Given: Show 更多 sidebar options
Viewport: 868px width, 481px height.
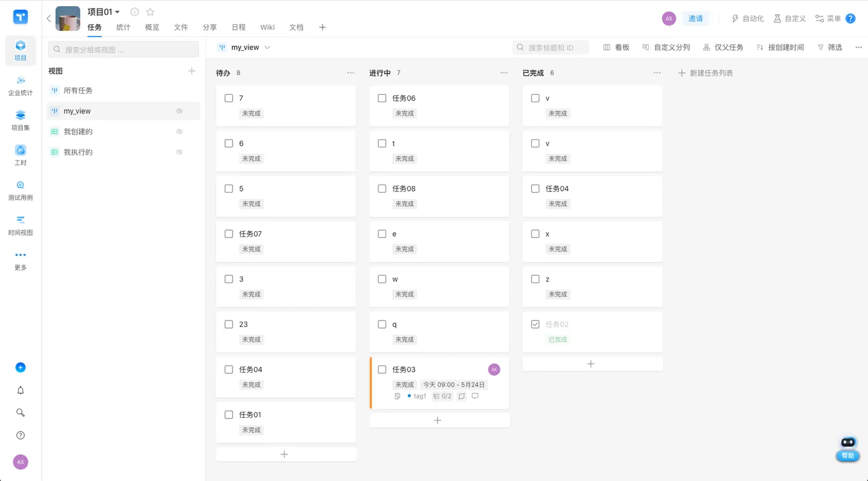Looking at the screenshot, I should click(x=20, y=260).
